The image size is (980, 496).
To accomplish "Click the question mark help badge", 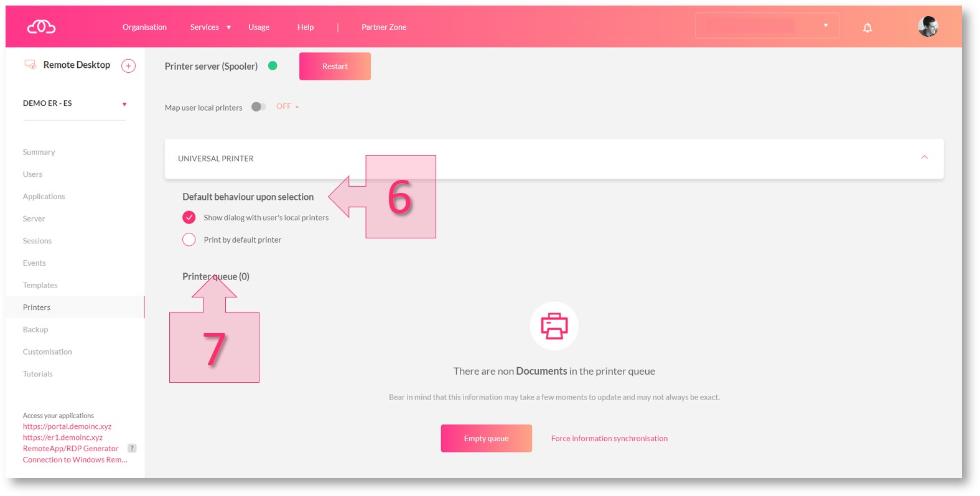I will [132, 448].
